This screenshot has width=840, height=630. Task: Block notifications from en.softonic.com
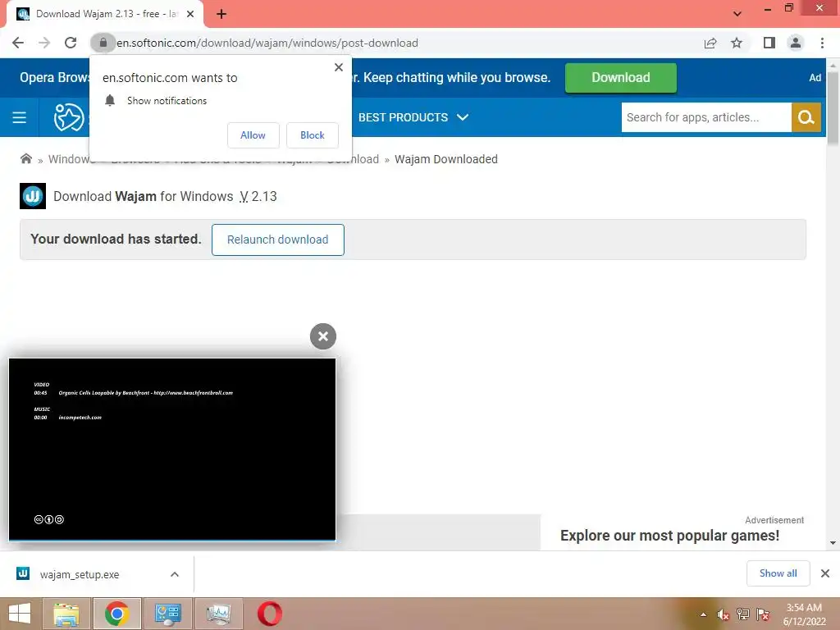coord(313,135)
